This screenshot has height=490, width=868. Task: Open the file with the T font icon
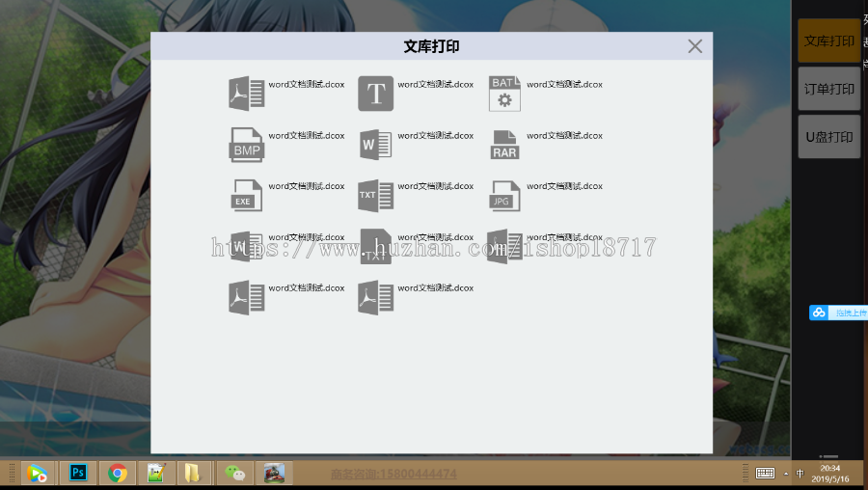(376, 94)
